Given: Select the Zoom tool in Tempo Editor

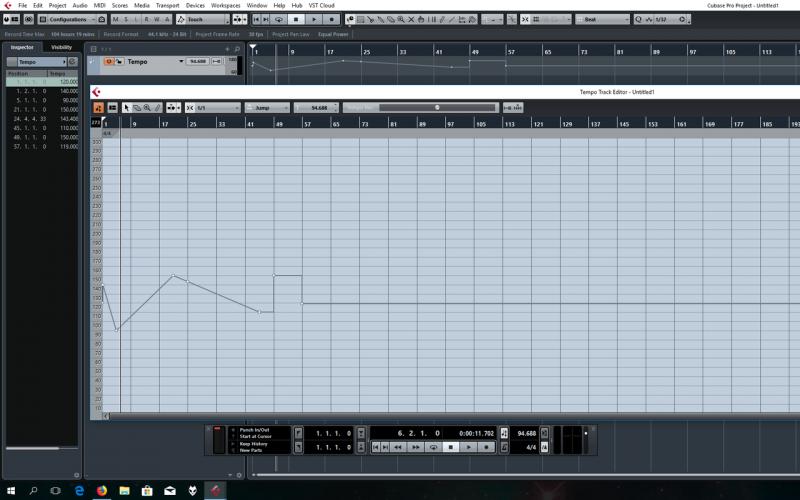Looking at the screenshot, I should pos(147,108).
